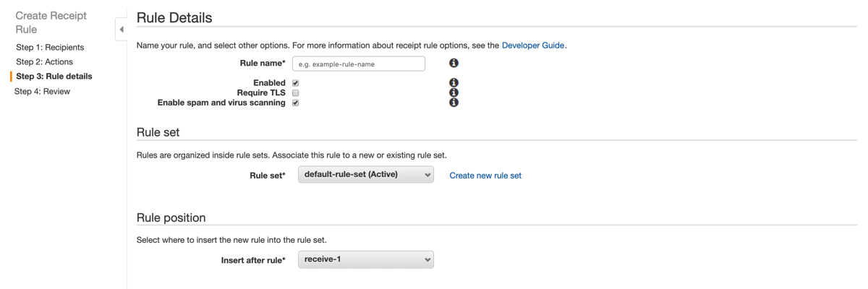Open the Rule set dropdown

pyautogui.click(x=365, y=175)
